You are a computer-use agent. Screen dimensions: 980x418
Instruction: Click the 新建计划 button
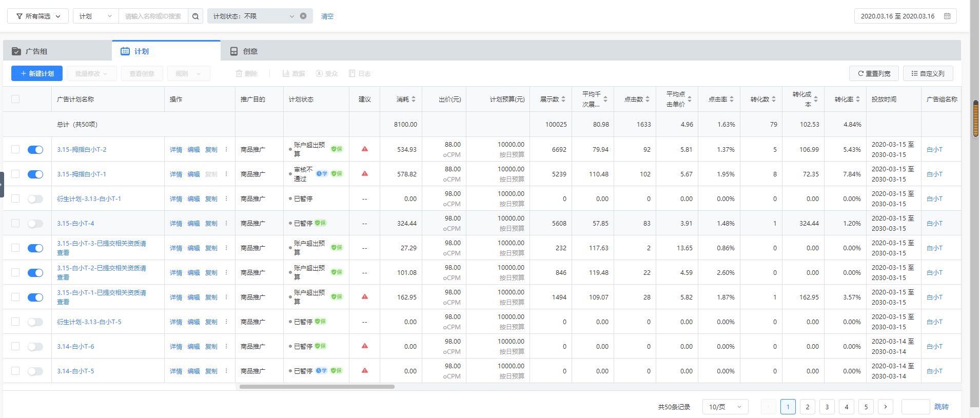37,73
